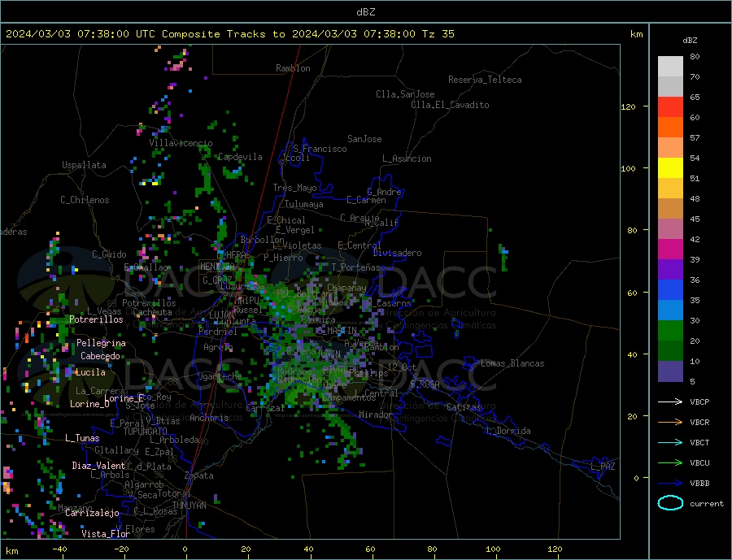Click the 'Diaz_Valent' map label
Screen dimensions: 732x560
coord(98,466)
